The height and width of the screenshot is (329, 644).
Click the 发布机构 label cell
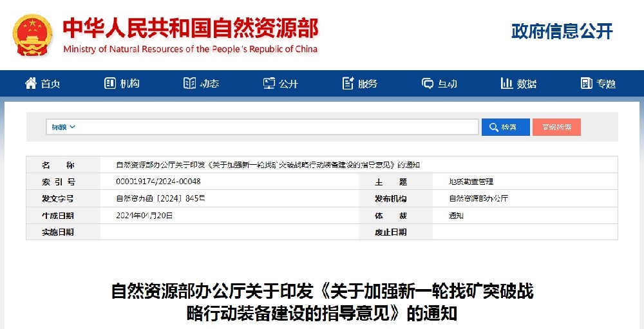coord(395,198)
